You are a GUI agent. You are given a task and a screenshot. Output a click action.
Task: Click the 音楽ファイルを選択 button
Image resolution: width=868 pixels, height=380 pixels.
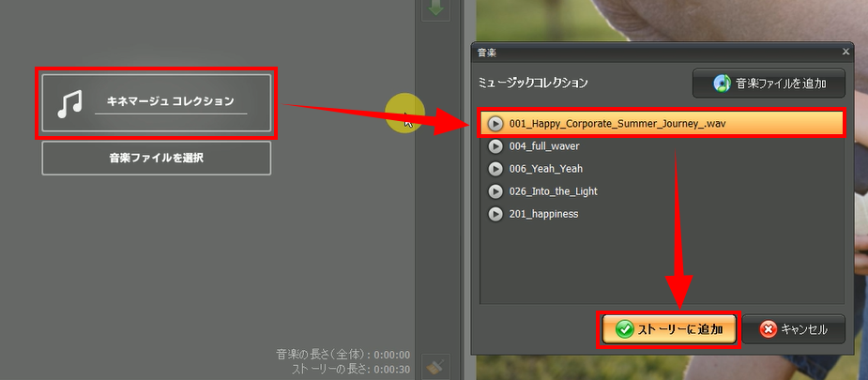(156, 158)
